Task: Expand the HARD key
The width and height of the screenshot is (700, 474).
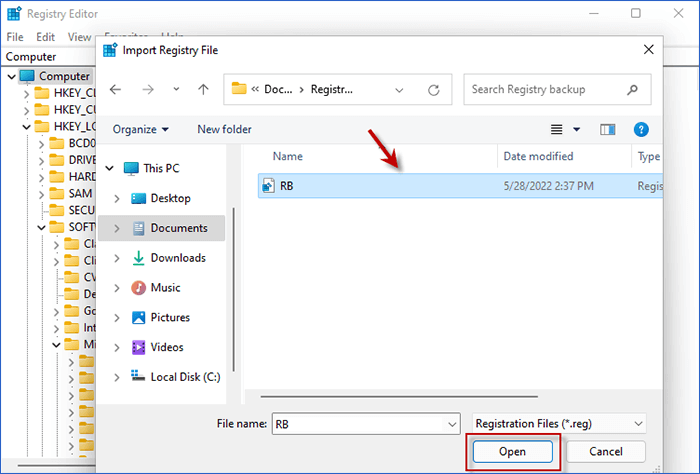Action: pyautogui.click(x=41, y=177)
